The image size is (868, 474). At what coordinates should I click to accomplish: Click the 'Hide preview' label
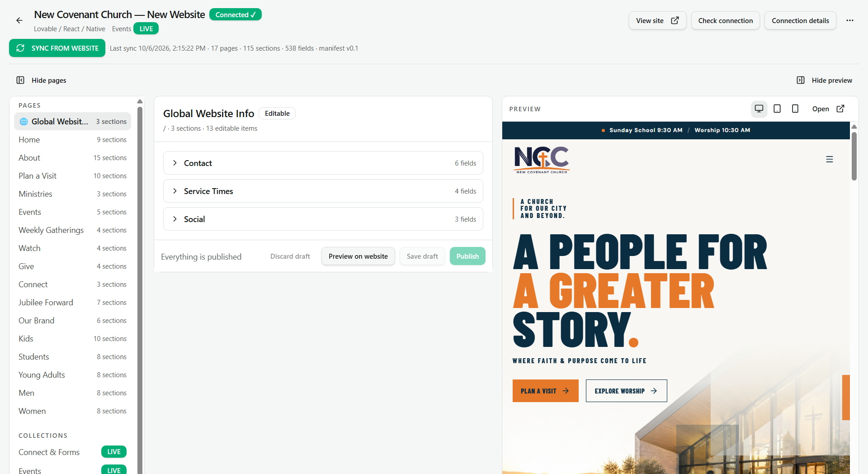pos(832,80)
